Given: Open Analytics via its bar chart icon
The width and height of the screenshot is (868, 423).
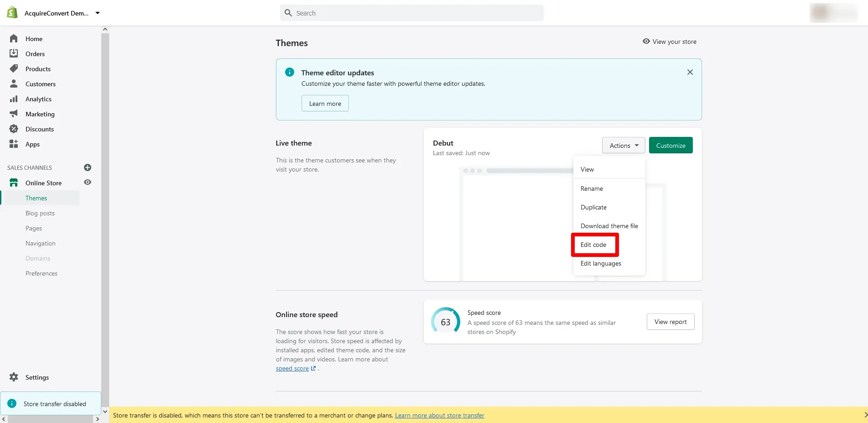Looking at the screenshot, I should (x=14, y=99).
